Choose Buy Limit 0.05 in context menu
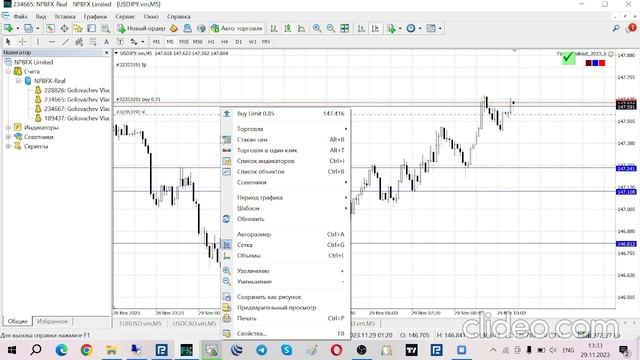Viewport: 640px width, 360px height. tap(285, 113)
